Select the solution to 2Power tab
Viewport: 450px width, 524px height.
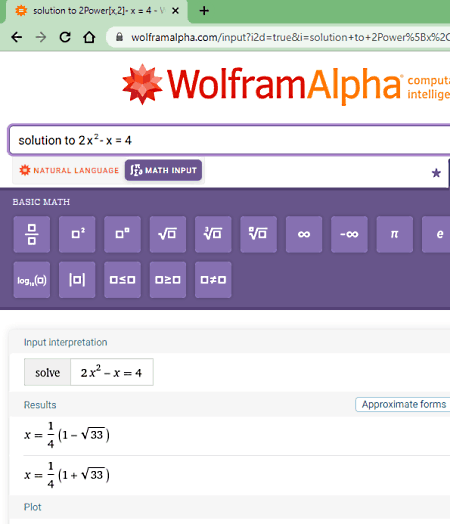97,11
